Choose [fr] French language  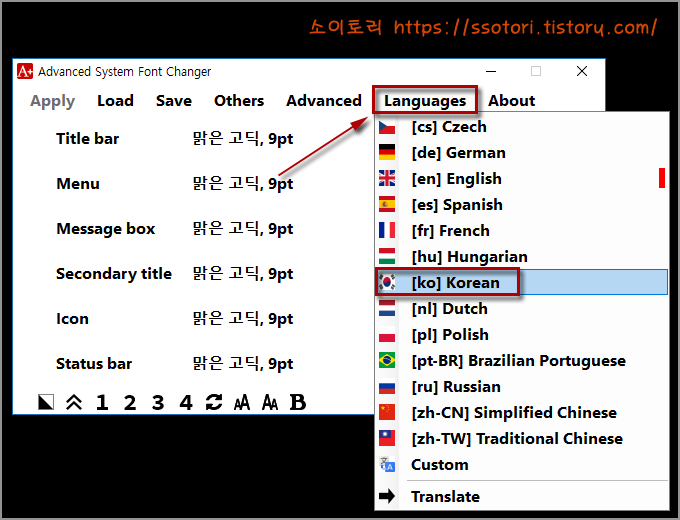tap(522, 231)
